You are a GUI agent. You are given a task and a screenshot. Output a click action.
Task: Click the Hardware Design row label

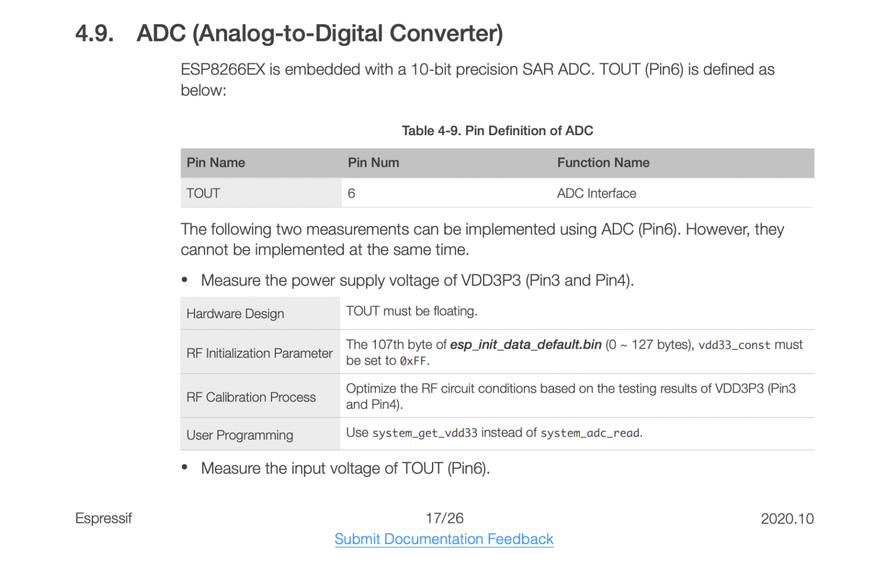(x=235, y=314)
